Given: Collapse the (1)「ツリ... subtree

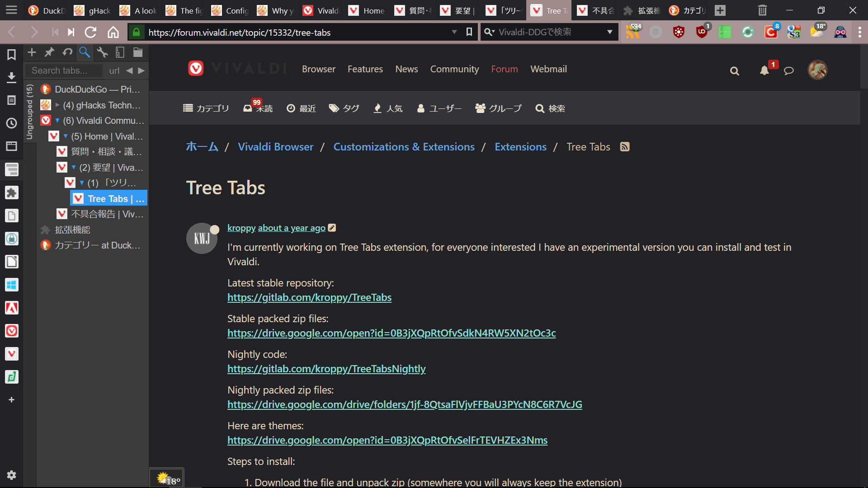Looking at the screenshot, I should (82, 183).
